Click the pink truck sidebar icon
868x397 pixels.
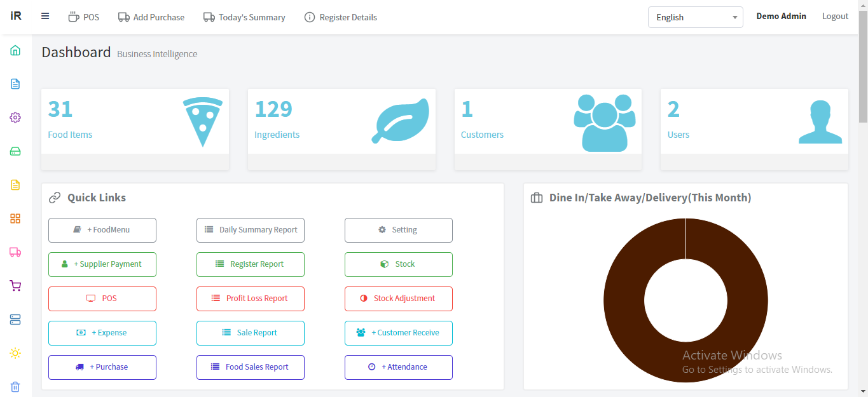(15, 252)
